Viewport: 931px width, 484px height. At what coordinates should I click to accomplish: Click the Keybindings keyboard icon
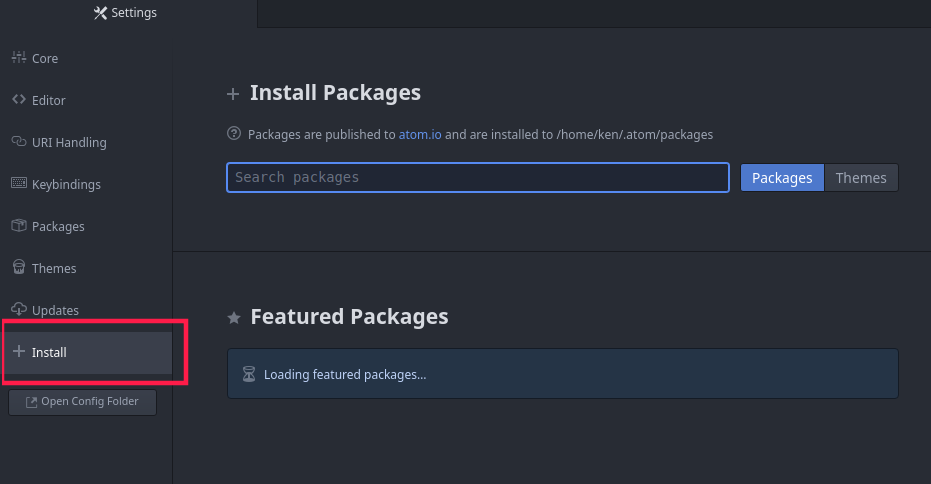click(x=18, y=184)
